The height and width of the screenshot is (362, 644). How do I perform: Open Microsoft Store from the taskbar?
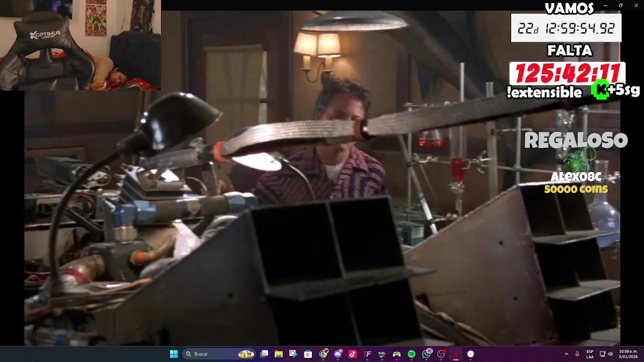pyautogui.click(x=308, y=354)
